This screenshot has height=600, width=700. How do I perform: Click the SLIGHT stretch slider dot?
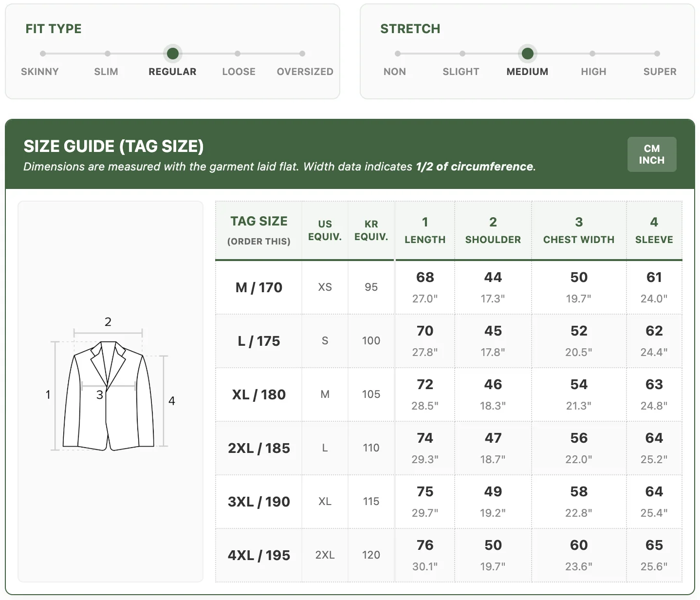(x=462, y=54)
